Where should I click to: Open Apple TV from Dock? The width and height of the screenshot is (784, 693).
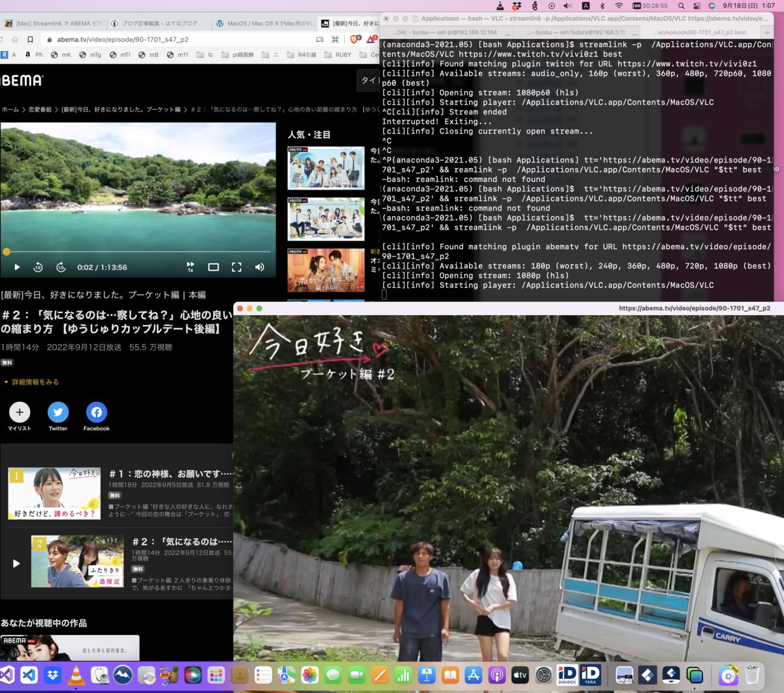coord(520,675)
